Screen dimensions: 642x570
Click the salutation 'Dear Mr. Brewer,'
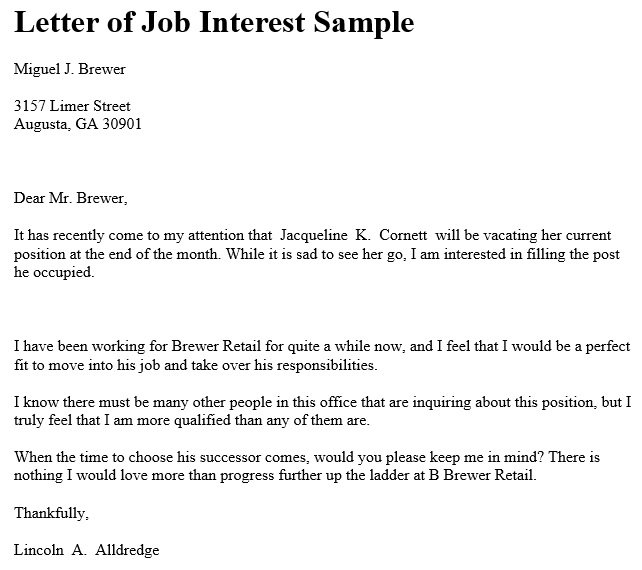click(x=71, y=198)
